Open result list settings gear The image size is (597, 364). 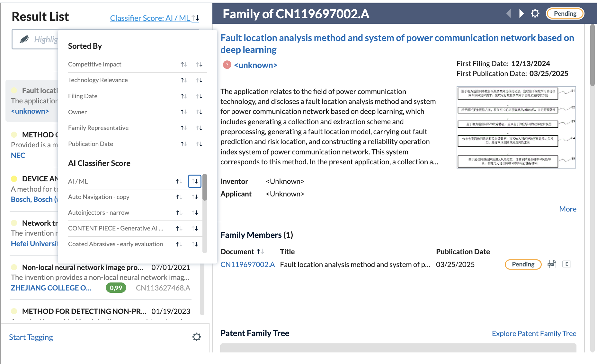(x=197, y=337)
